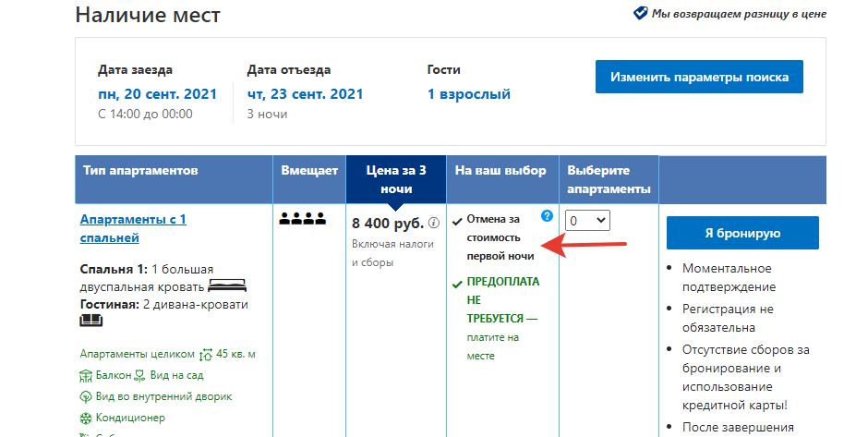
Task: Click платите на месте text
Action: coord(493,346)
